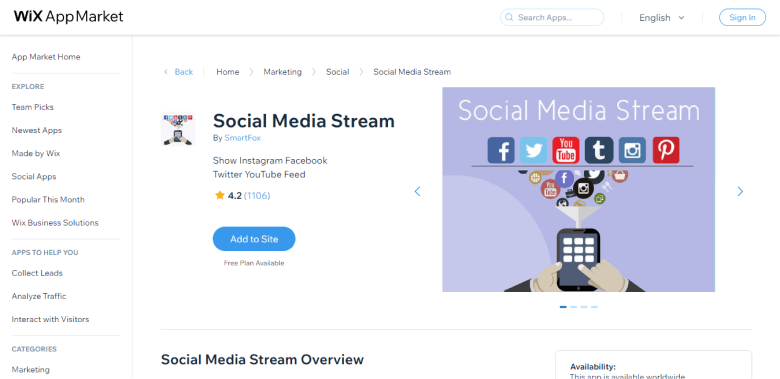Open Home breadcrumb
This screenshot has height=379, width=780.
(x=228, y=72)
